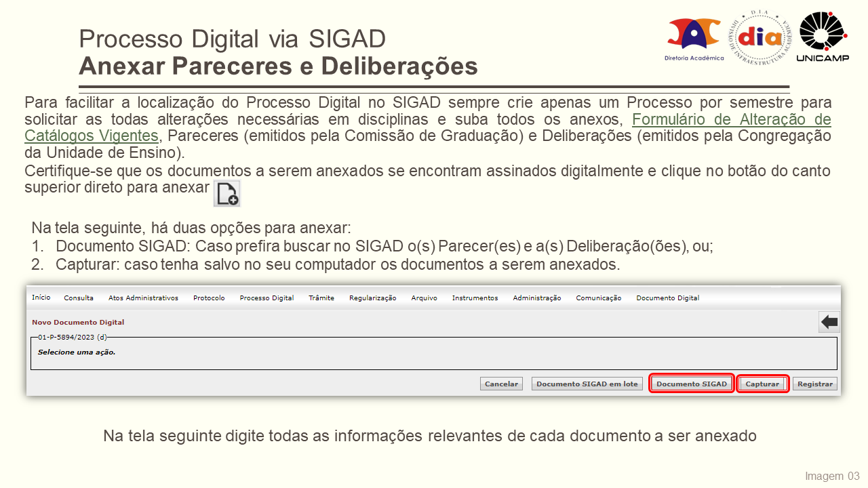Image resolution: width=868 pixels, height=488 pixels.
Task: Open the Comunicação menu
Action: (598, 298)
